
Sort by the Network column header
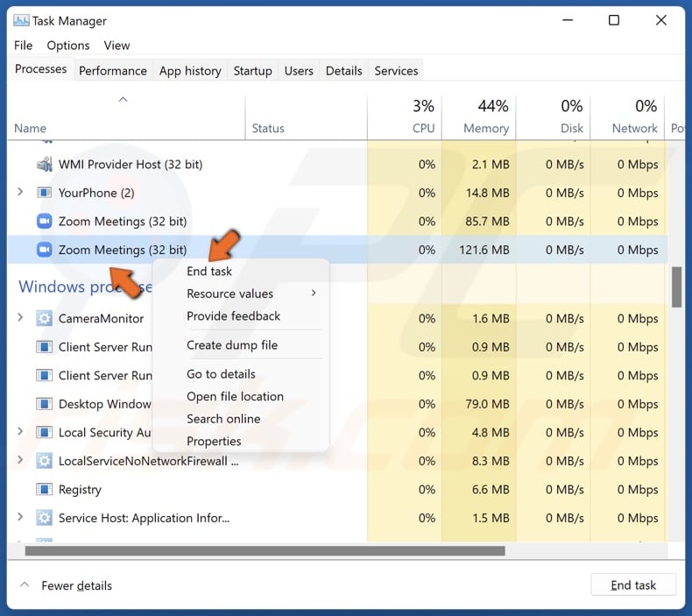pyautogui.click(x=627, y=117)
